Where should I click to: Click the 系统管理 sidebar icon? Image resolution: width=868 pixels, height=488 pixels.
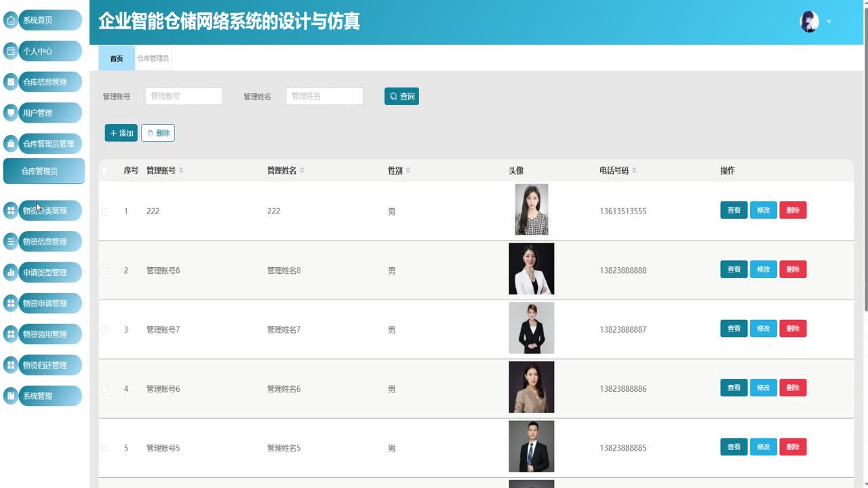[11, 396]
